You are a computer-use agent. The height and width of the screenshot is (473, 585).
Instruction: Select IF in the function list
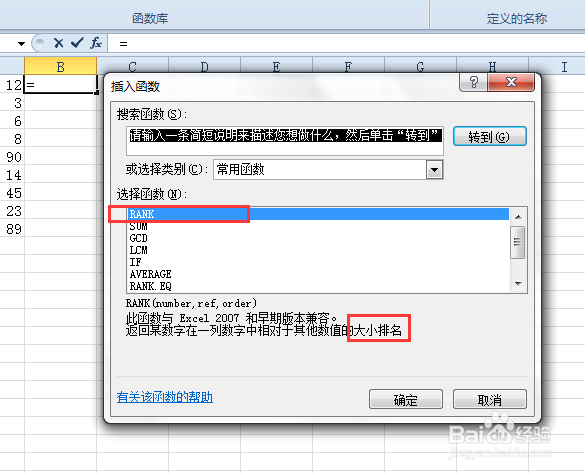coord(319,262)
